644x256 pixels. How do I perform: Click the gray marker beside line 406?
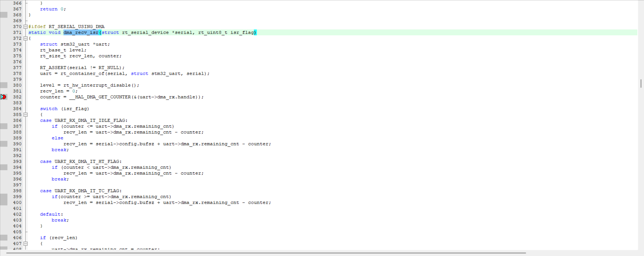4,238
